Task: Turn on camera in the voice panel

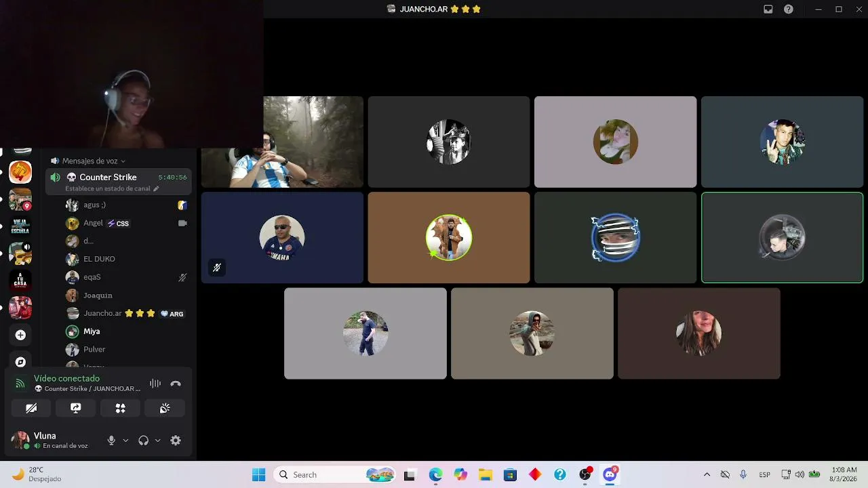Action: click(31, 408)
